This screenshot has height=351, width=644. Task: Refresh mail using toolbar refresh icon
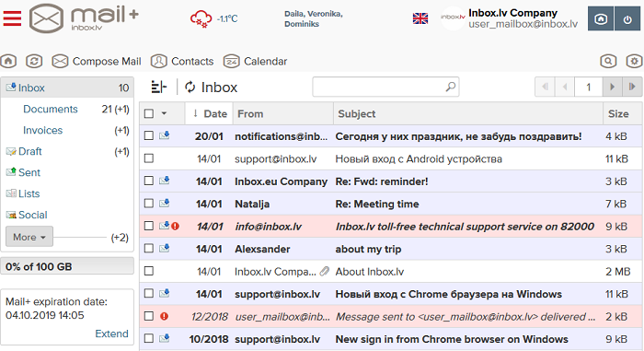coord(34,62)
